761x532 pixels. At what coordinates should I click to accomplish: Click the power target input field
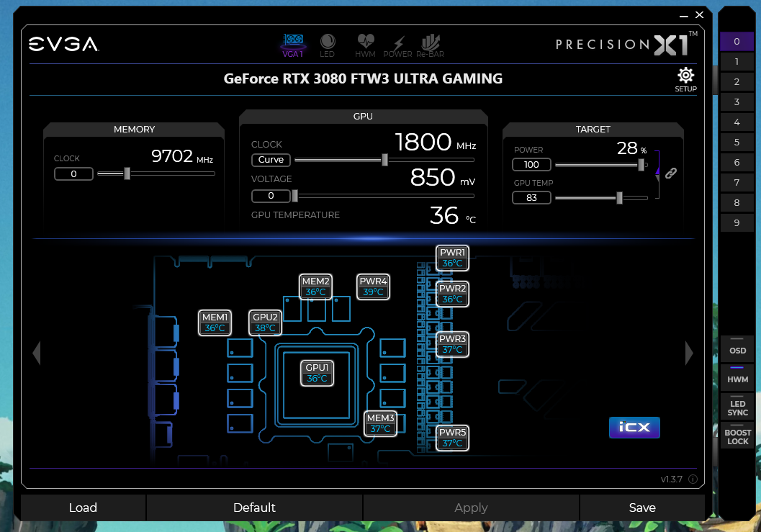[531, 165]
